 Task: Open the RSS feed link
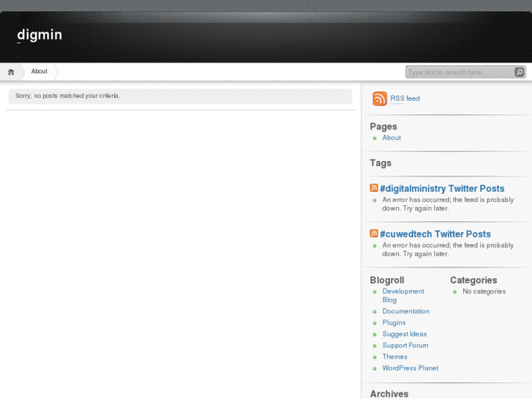[405, 99]
